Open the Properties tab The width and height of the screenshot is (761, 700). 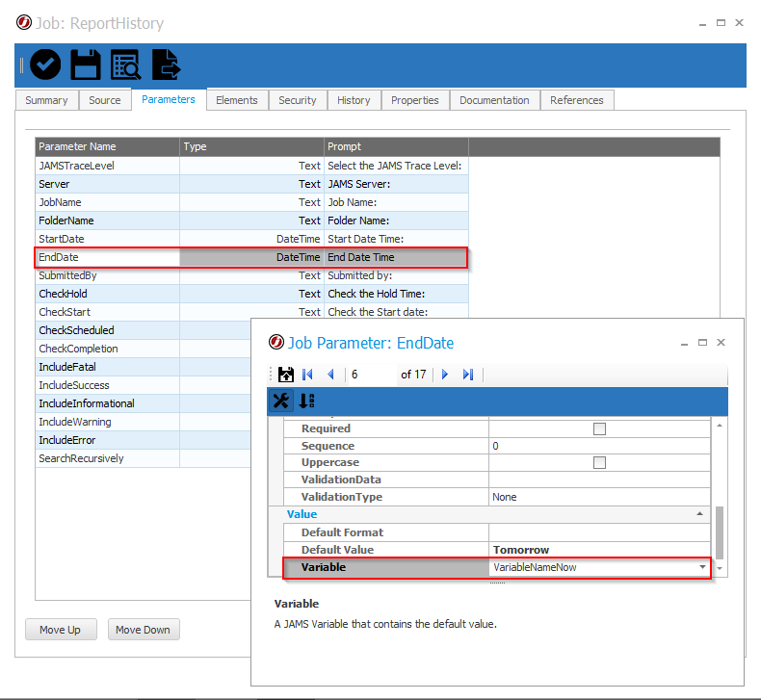(415, 100)
